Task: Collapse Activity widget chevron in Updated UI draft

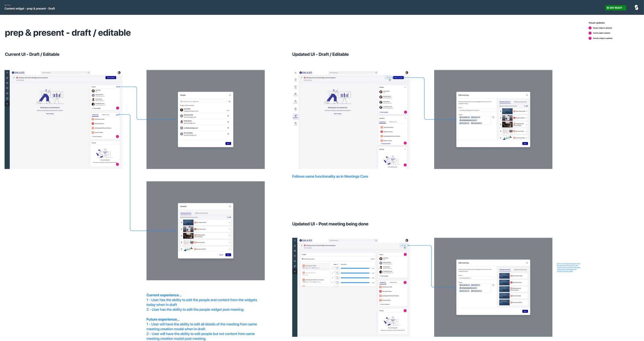Action: (x=405, y=149)
